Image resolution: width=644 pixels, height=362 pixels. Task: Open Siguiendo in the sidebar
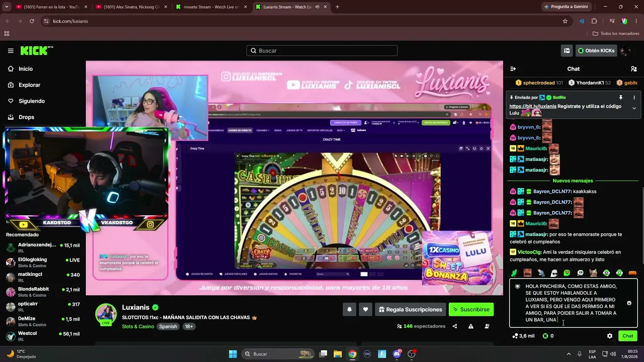[x=31, y=101]
